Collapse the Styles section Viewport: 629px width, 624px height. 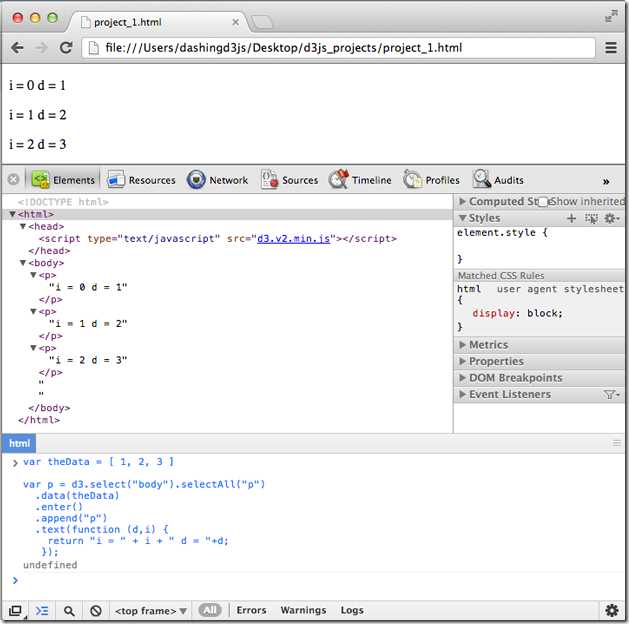463,218
